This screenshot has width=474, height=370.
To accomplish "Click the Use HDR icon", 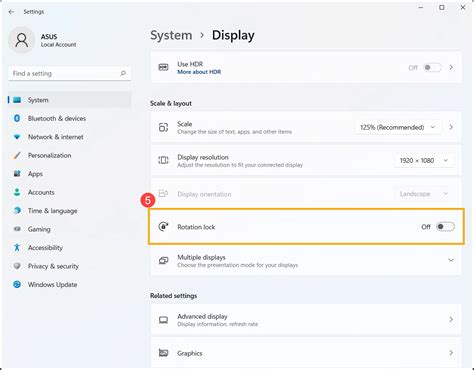I will click(x=163, y=67).
